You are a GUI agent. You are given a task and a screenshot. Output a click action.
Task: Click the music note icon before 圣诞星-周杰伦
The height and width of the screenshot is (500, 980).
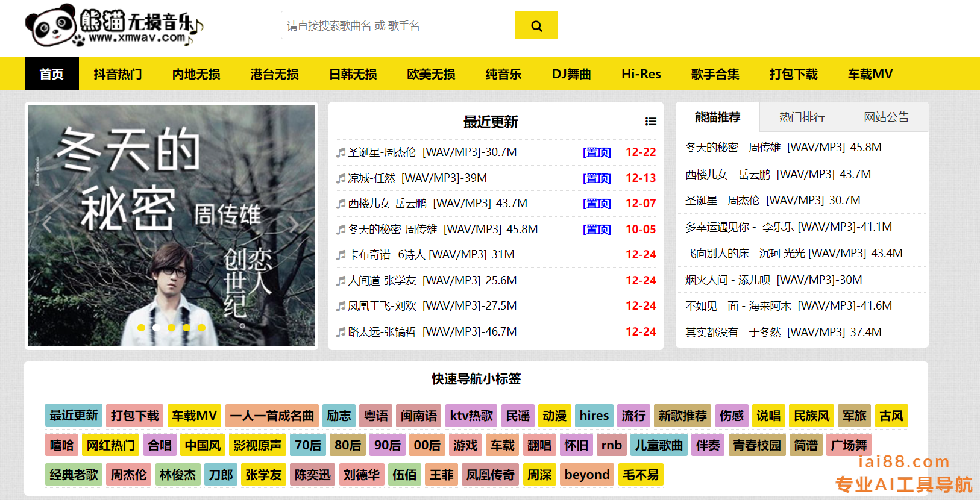[341, 152]
